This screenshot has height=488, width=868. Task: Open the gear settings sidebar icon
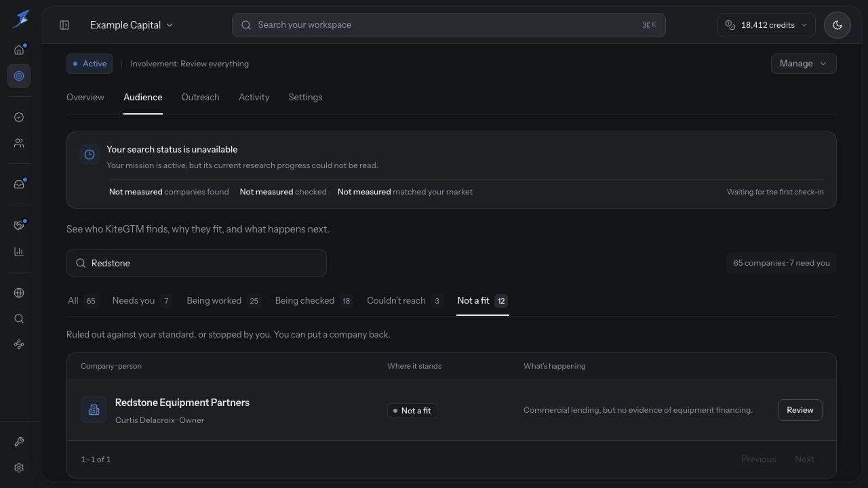(19, 468)
